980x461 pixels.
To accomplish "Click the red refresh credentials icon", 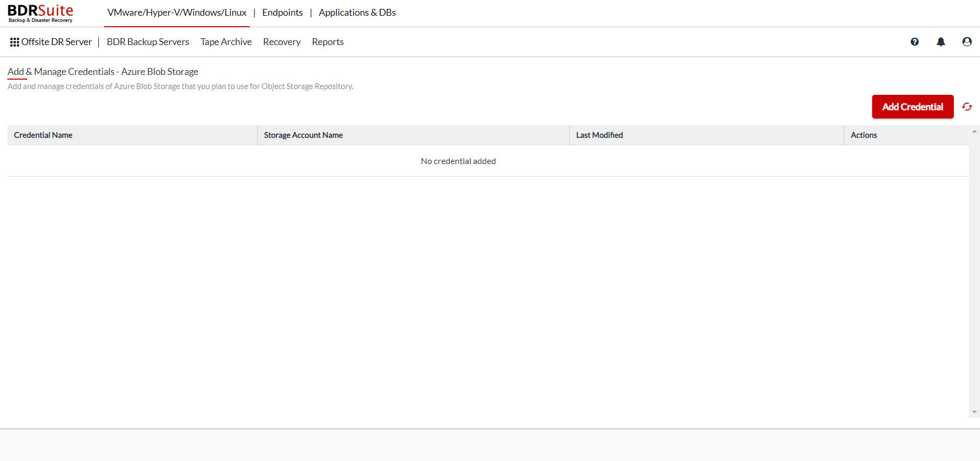I will tap(967, 107).
